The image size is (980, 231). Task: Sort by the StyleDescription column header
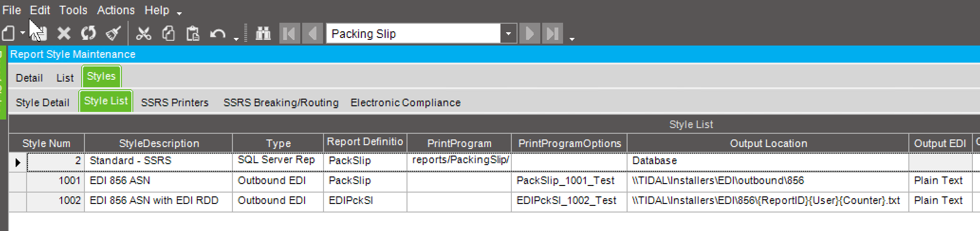159,143
